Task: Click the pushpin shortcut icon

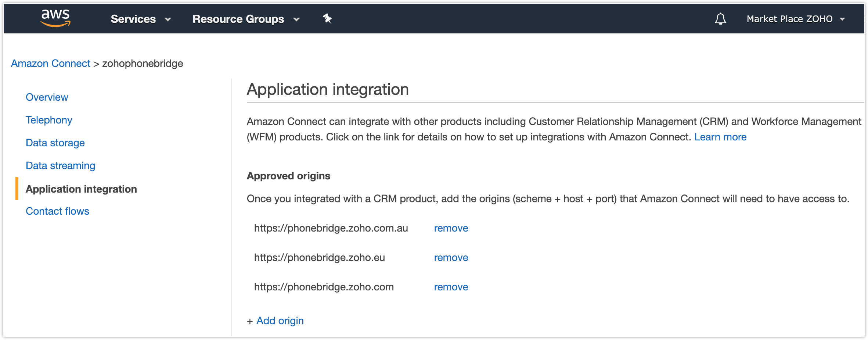Action: (x=327, y=18)
